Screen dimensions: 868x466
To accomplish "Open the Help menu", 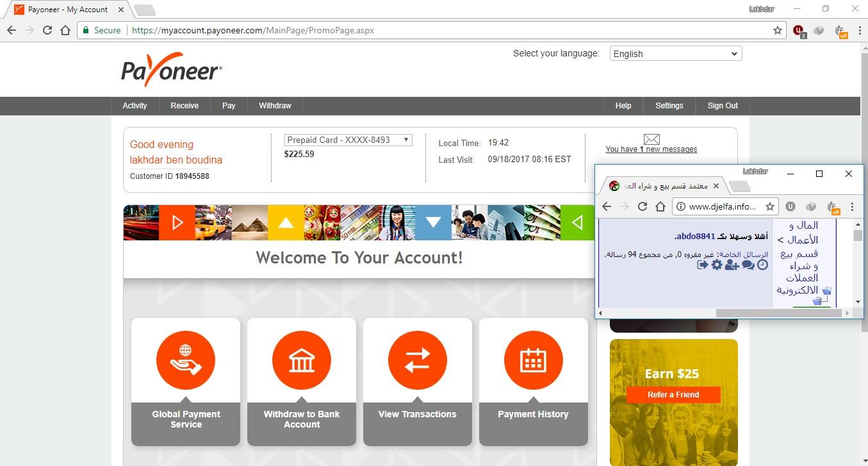I will 623,106.
